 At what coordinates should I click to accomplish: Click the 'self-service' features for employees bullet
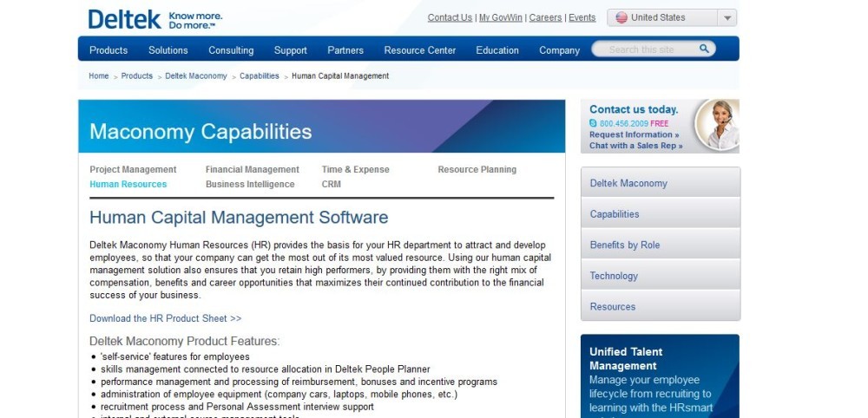click(175, 357)
